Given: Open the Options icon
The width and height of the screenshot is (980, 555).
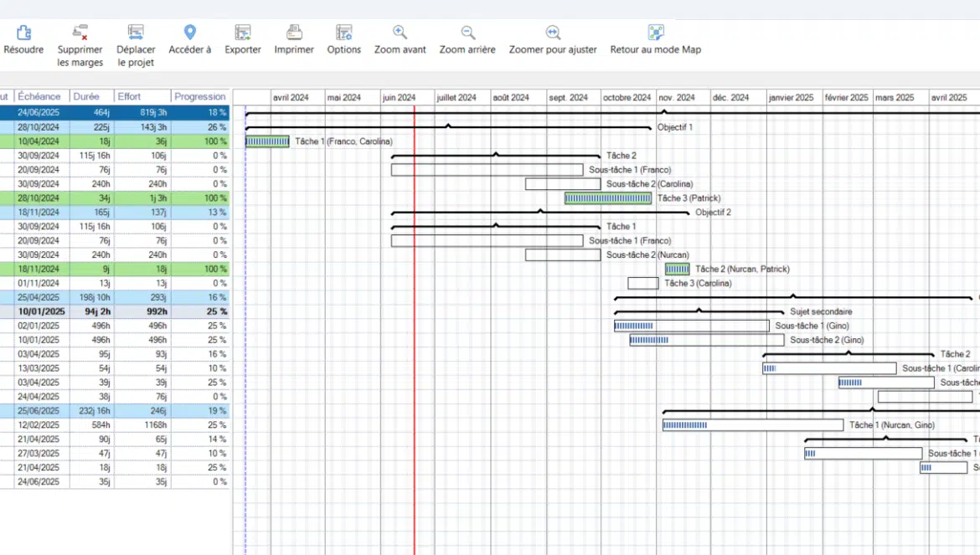Looking at the screenshot, I should point(344,33).
